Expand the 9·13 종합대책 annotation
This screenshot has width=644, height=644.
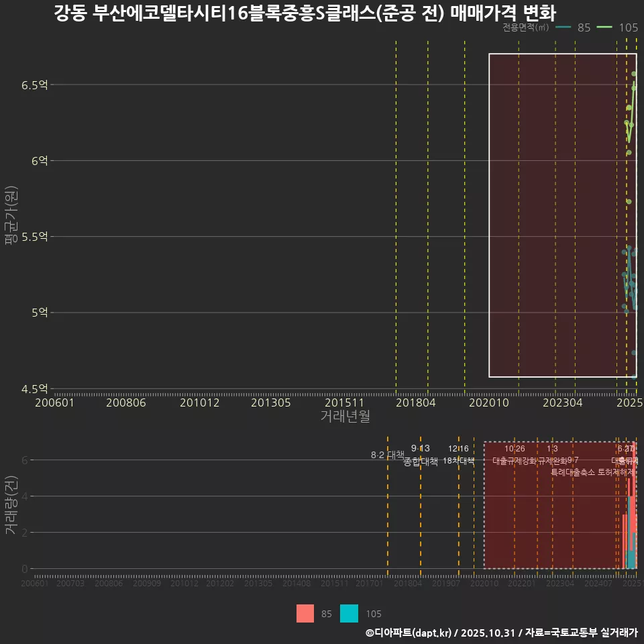[x=420, y=454]
